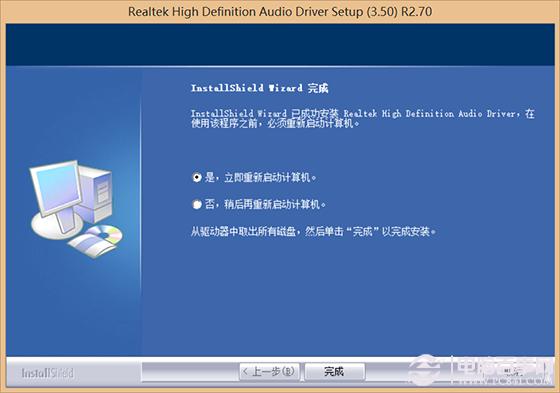This screenshot has width=560, height=393.
Task: Click the 完成 button
Action: tap(334, 372)
